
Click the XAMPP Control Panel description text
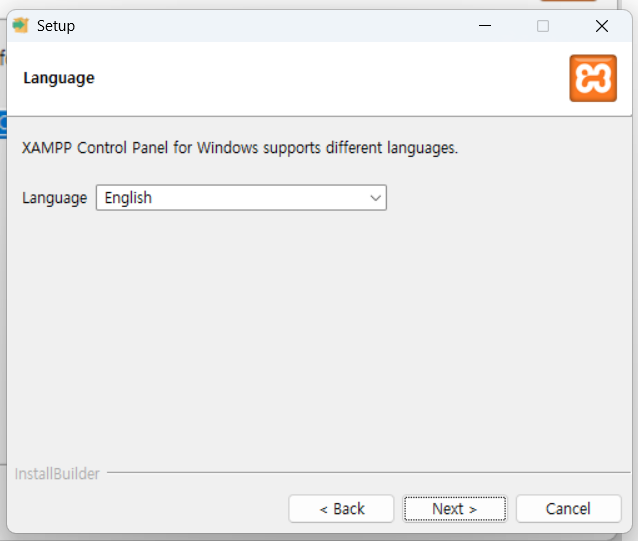(240, 148)
